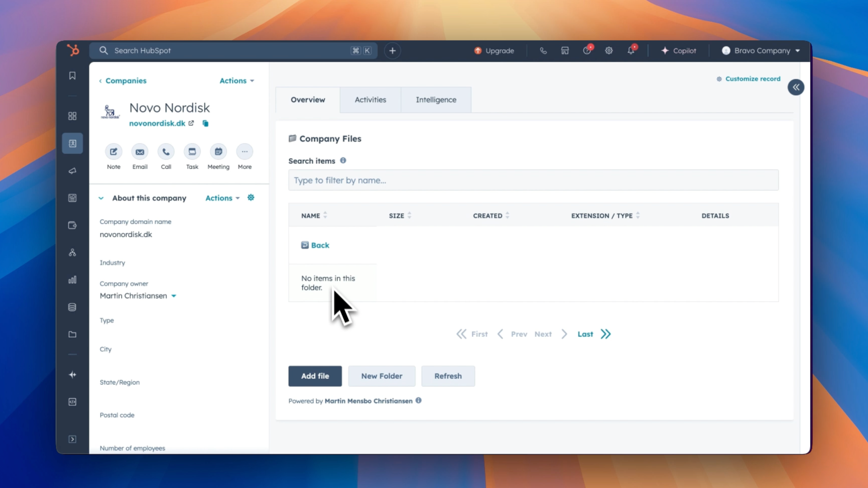868x488 pixels.
Task: Open the marketplace icon in the top bar
Action: [x=565, y=50]
